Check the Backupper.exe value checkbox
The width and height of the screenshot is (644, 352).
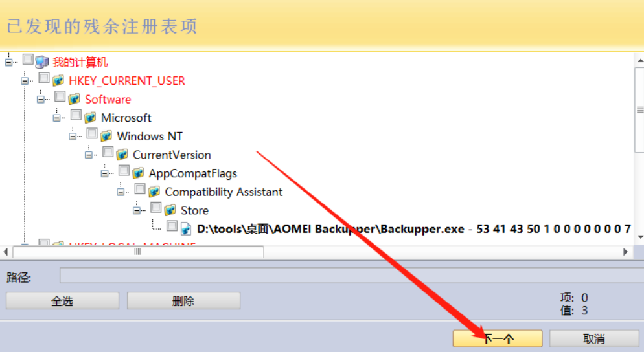tap(172, 226)
